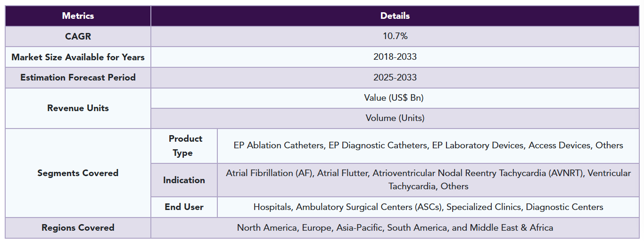Click the Metrics column header
Screen dimensions: 644x242
(x=78, y=16)
